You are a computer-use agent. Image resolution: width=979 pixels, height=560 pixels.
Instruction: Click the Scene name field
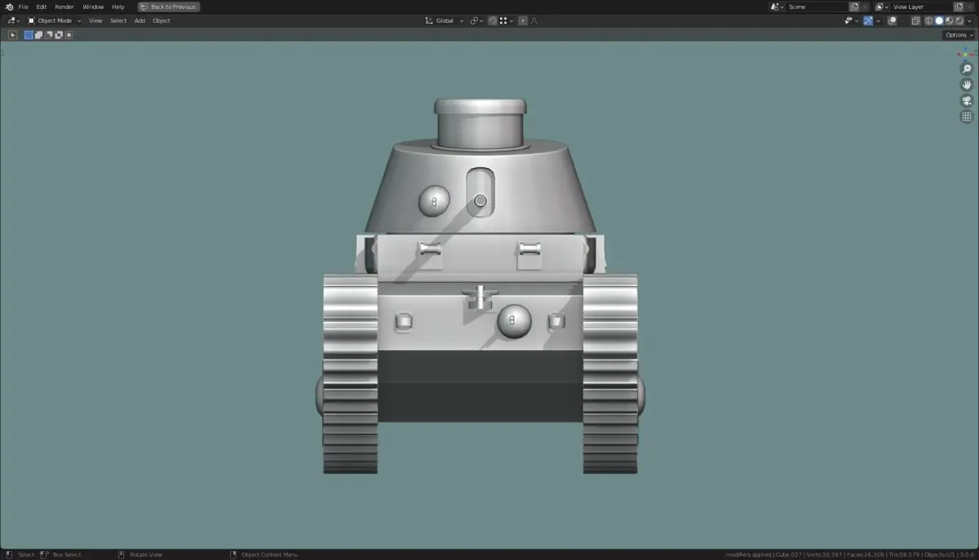(x=817, y=7)
